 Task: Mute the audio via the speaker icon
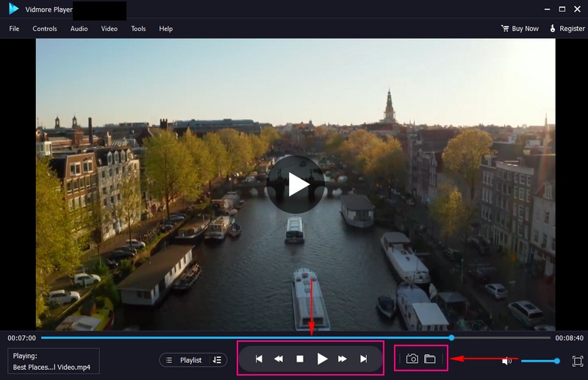click(506, 361)
